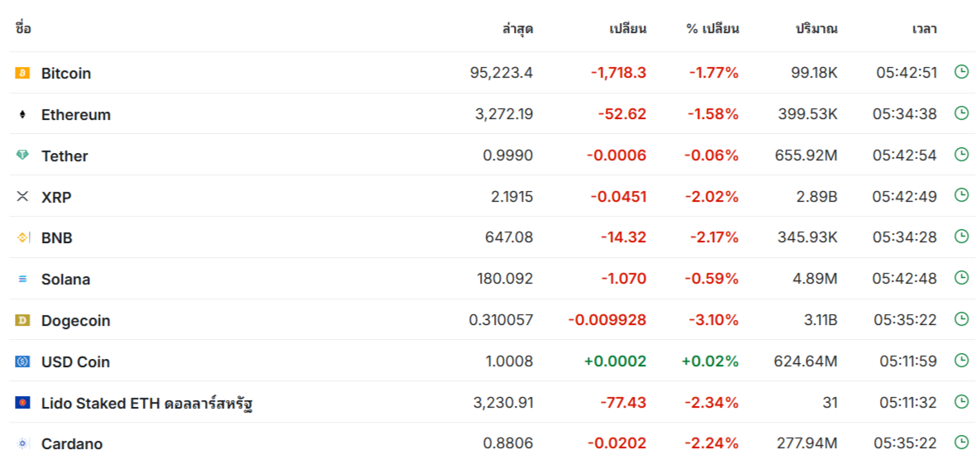The height and width of the screenshot is (459, 980).
Task: Open the Bitcoin link
Action: point(66,73)
